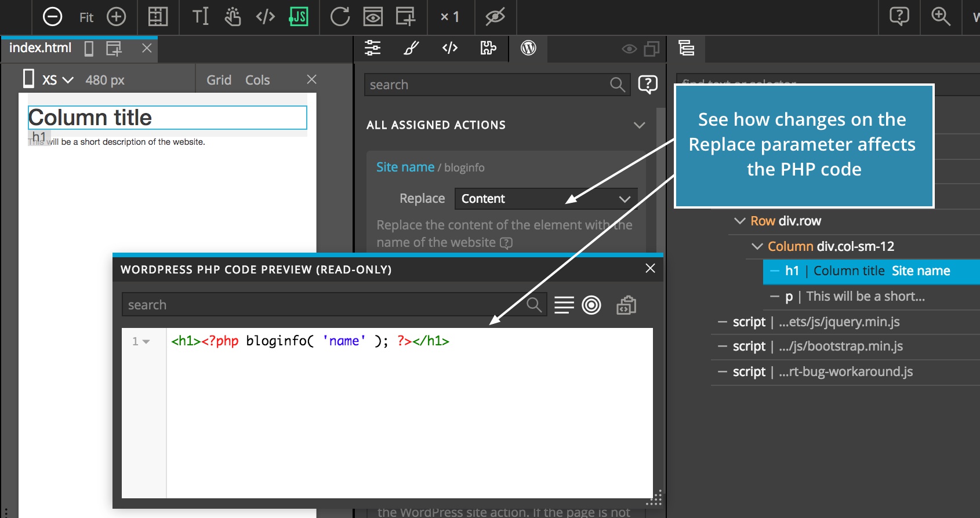Open the code view icon in top toolbar
Viewport: 980px width, 518px height.
[266, 17]
